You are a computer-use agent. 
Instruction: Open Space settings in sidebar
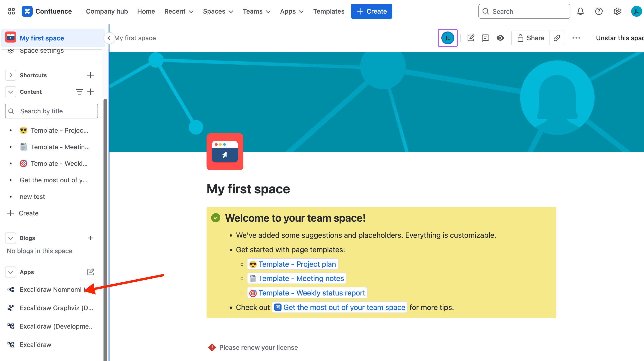(x=41, y=51)
